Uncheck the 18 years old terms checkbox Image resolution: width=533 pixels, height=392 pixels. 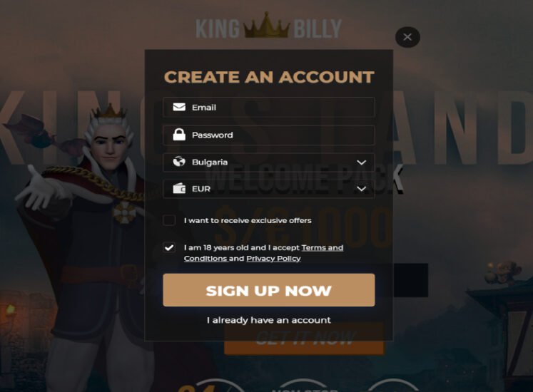169,247
